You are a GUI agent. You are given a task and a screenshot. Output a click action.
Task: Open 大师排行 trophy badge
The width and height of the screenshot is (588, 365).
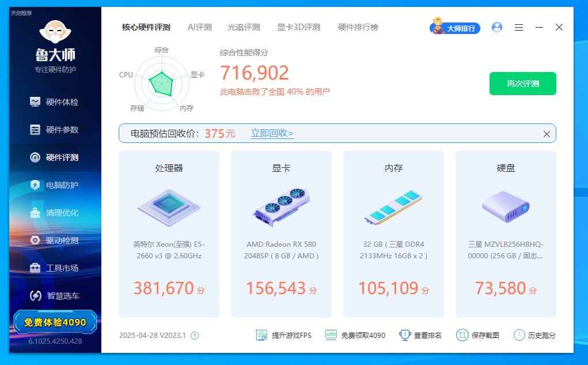[455, 27]
